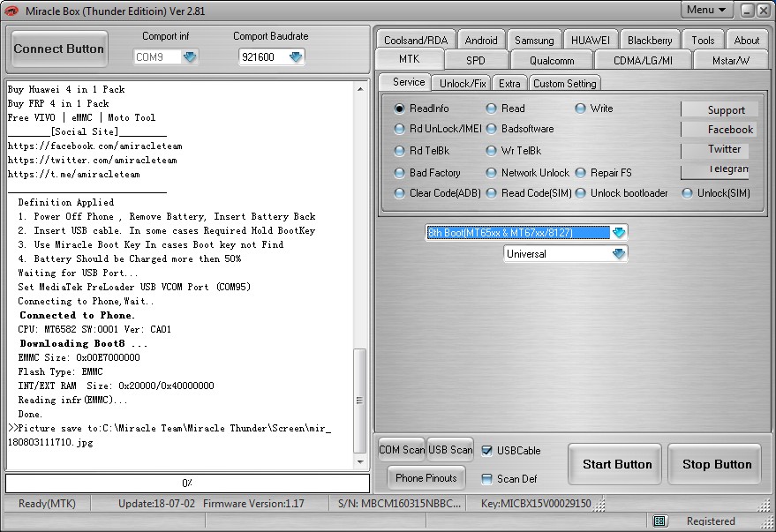Image resolution: width=776 pixels, height=532 pixels.
Task: Click the Connect Button
Action: coord(59,49)
